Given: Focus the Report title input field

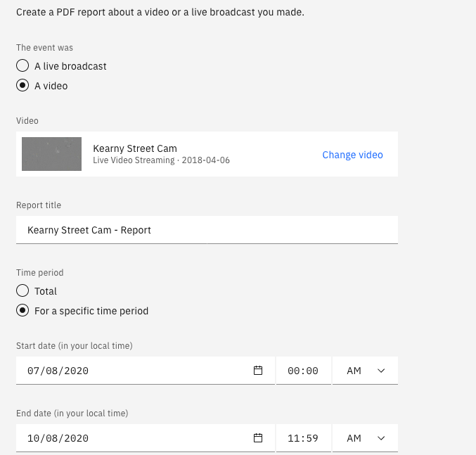Looking at the screenshot, I should point(207,230).
